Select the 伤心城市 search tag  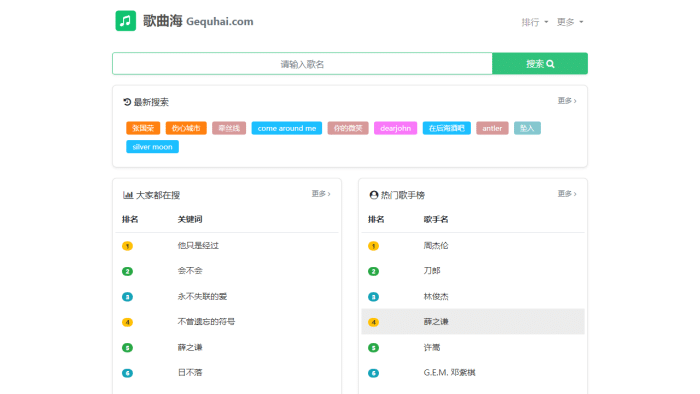tap(186, 128)
